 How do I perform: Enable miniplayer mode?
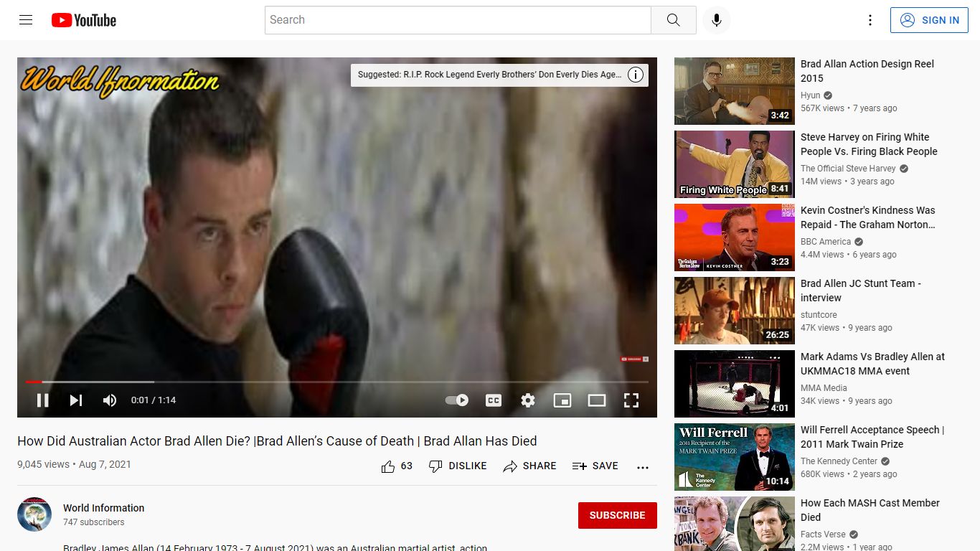pyautogui.click(x=562, y=400)
